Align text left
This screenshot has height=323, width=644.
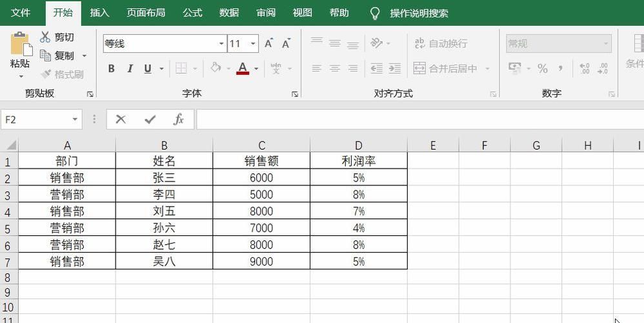pos(317,68)
